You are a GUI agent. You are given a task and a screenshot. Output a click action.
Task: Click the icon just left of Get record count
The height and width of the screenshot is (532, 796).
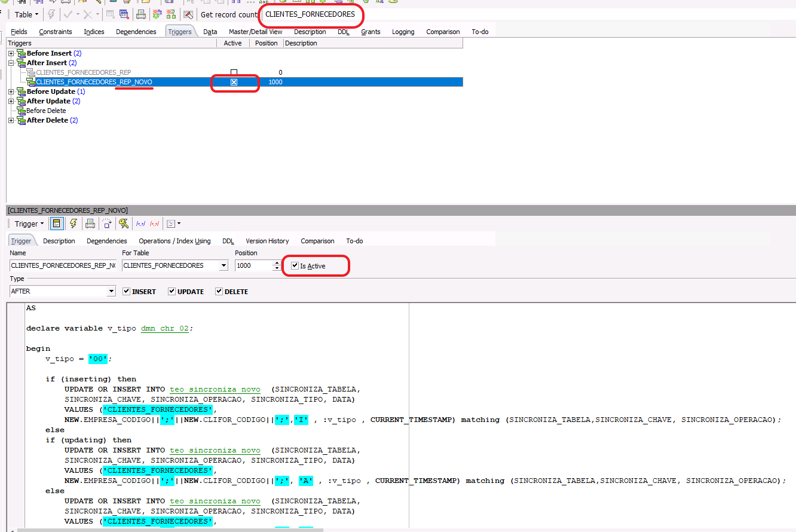[188, 14]
